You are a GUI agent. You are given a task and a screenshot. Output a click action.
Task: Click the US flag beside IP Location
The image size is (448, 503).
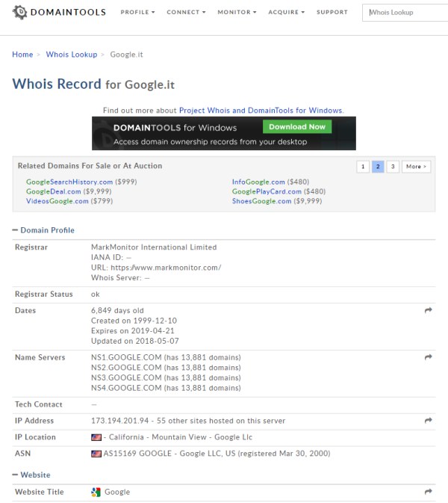point(96,437)
